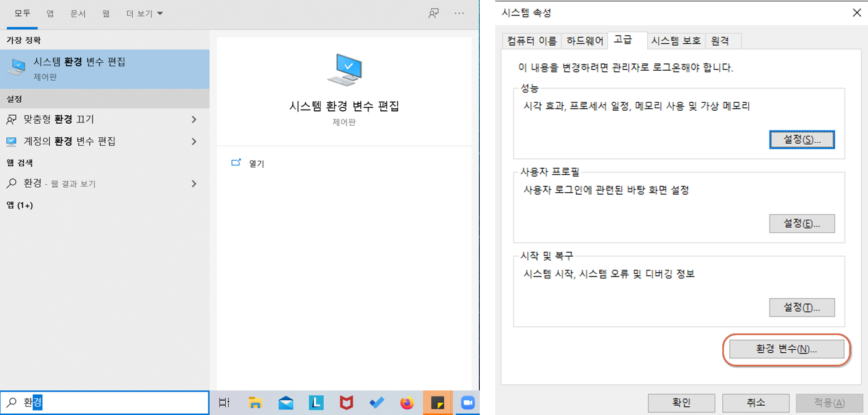Click the search icon beside 환경 web result
This screenshot has width=868, height=415.
pos(12,183)
